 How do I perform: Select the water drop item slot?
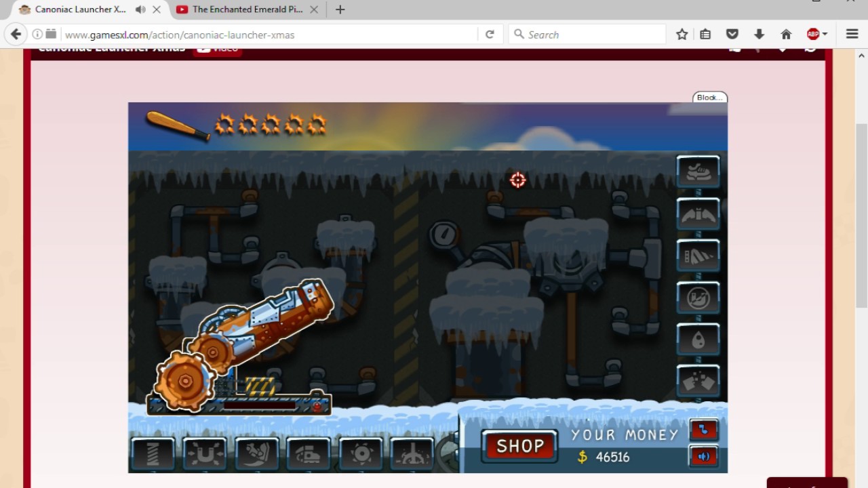698,340
